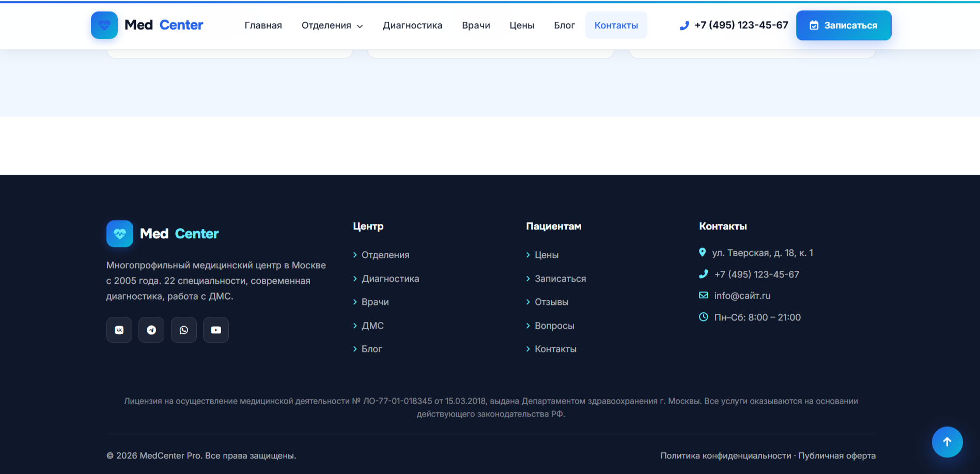Open footer Записаться link under Пациентам
980x474 pixels.
pos(561,279)
